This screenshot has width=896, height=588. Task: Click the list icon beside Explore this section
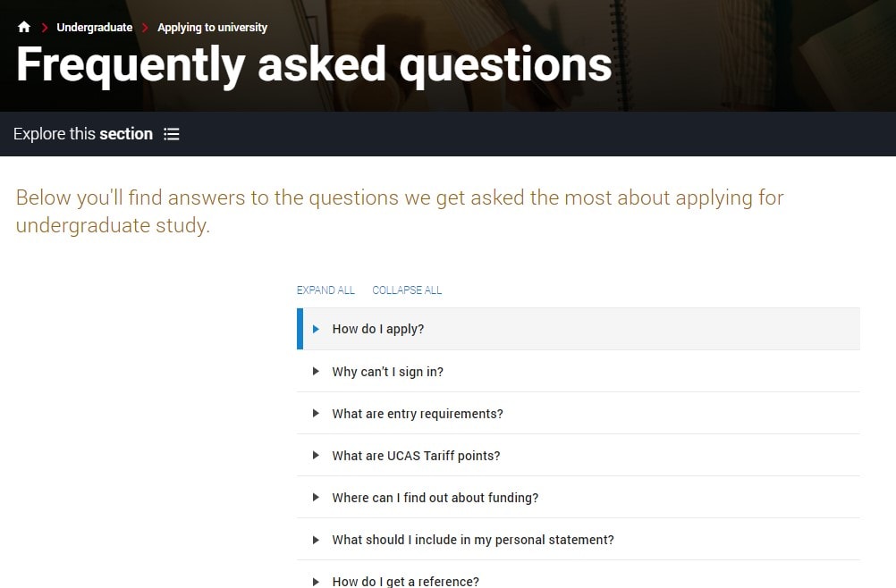[x=172, y=134]
